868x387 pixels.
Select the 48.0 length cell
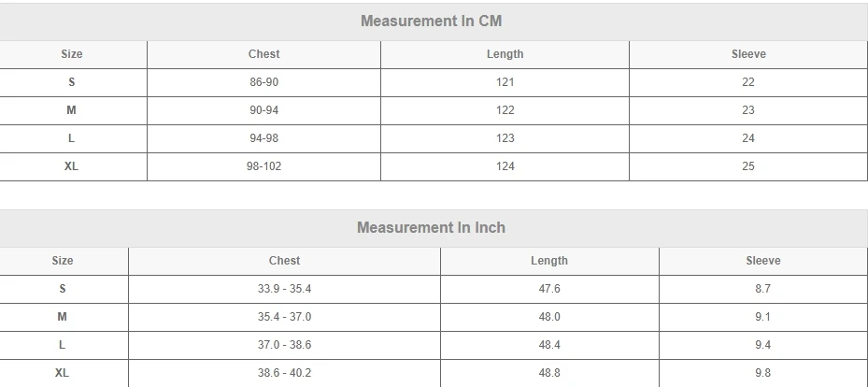[x=548, y=317]
